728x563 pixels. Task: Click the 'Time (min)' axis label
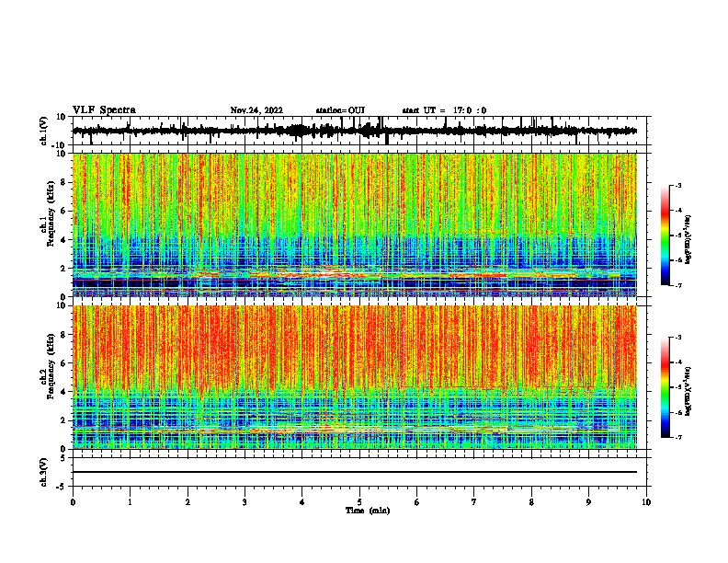click(368, 511)
